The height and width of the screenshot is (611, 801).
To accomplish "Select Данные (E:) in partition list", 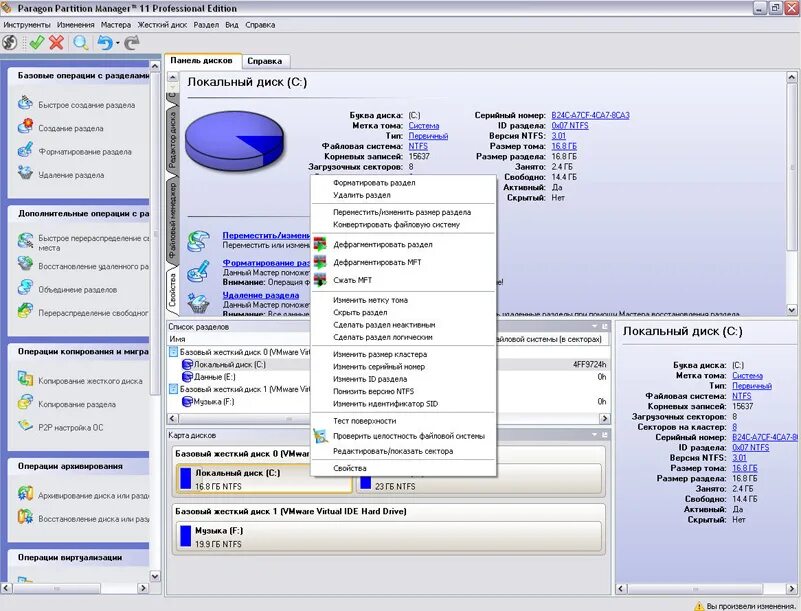I will click(x=215, y=377).
